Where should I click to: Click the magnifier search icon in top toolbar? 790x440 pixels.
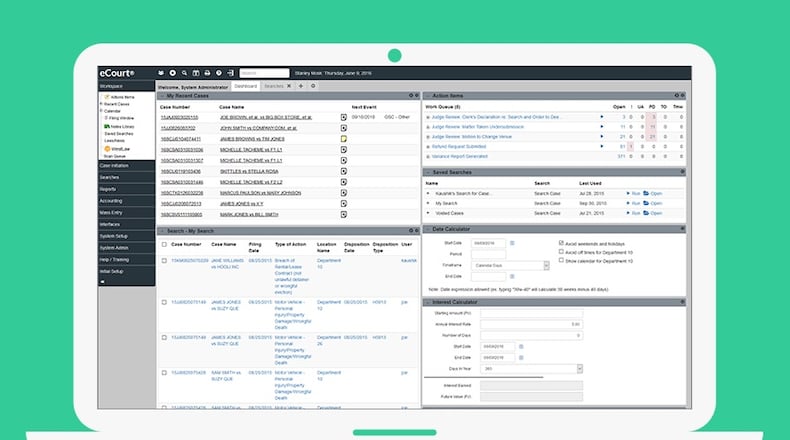pos(184,73)
